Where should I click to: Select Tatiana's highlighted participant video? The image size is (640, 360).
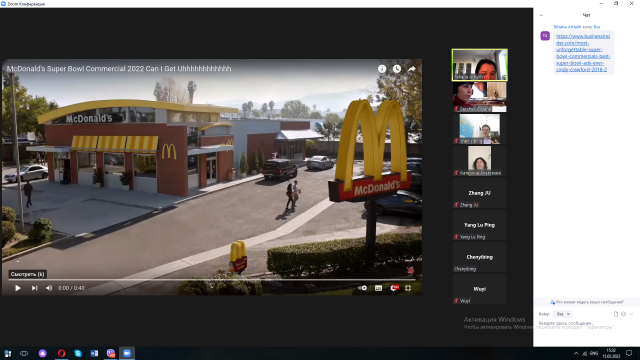[x=480, y=65]
